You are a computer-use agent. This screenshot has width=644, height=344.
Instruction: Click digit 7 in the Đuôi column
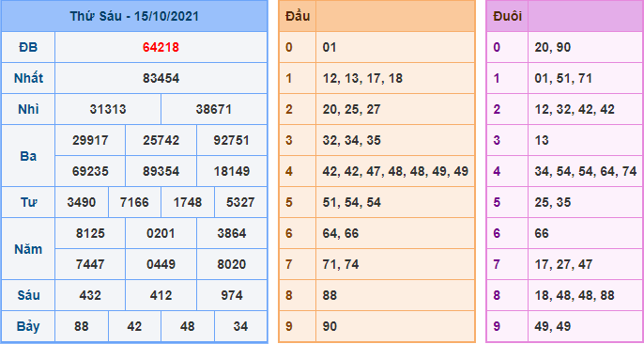(x=497, y=264)
